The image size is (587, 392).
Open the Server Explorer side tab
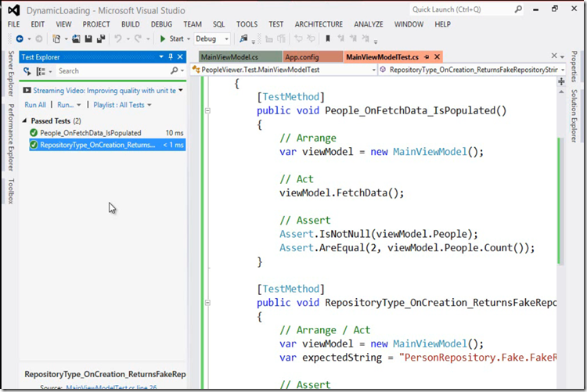coord(11,74)
